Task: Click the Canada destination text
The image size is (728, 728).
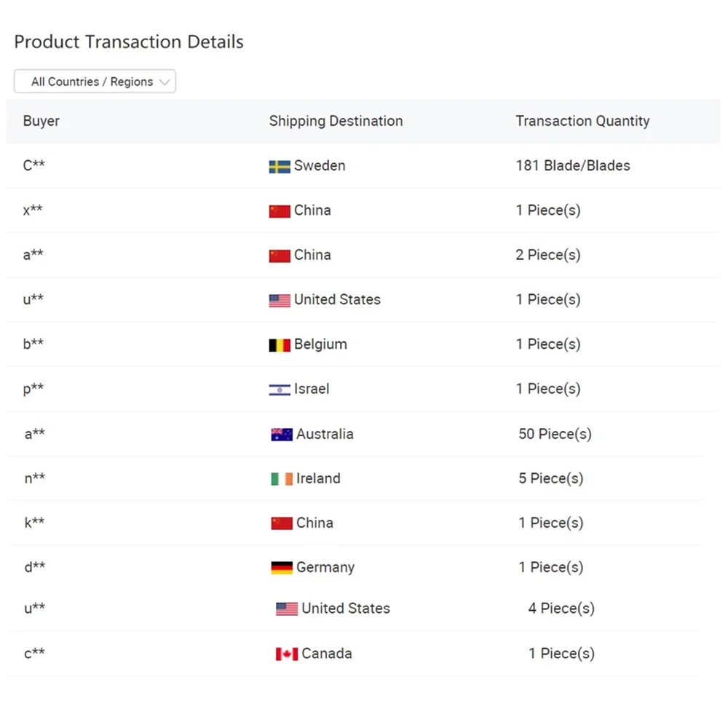Action: [x=327, y=654]
